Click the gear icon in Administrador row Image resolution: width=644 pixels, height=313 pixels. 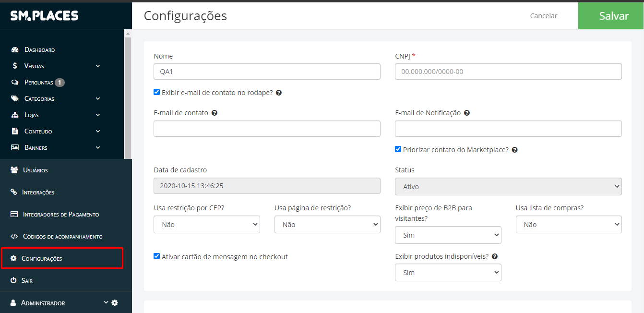click(114, 303)
